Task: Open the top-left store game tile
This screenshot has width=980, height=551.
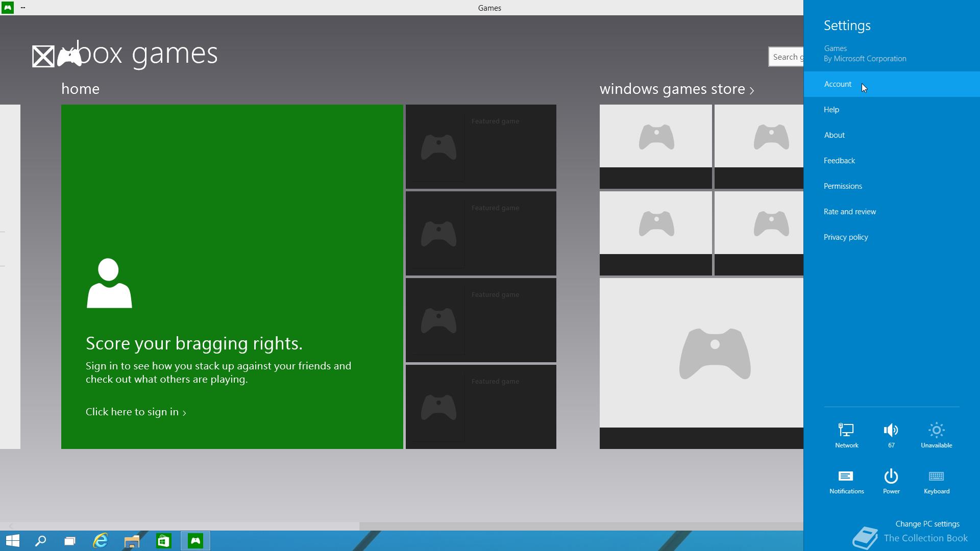Action: click(x=656, y=146)
